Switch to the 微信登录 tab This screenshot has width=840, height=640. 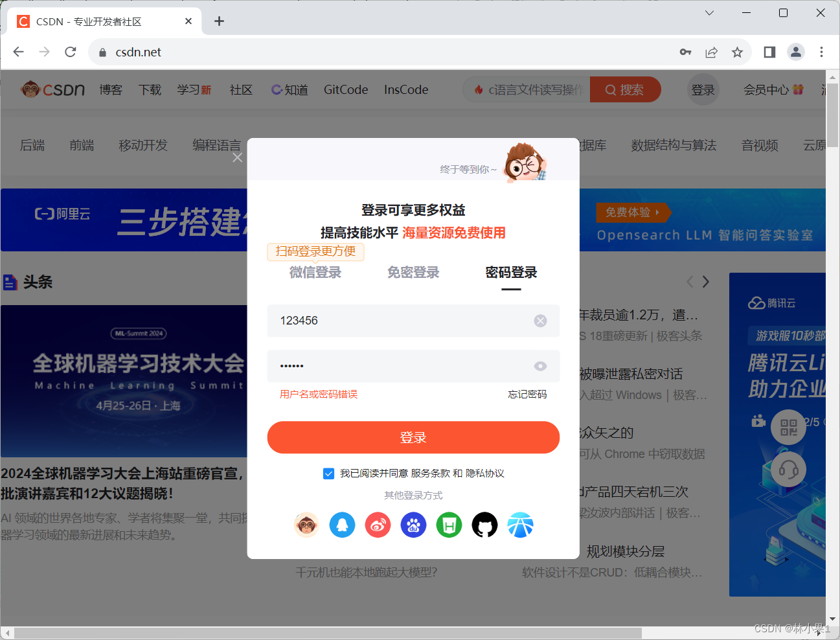click(x=315, y=273)
